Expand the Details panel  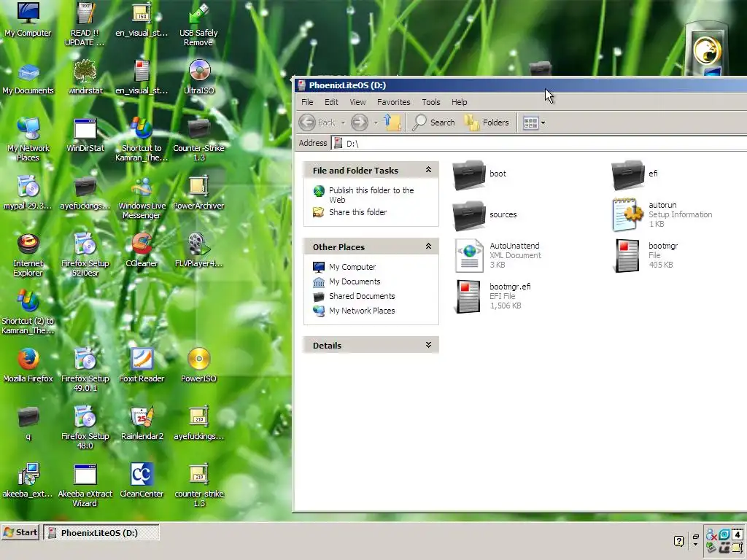click(x=428, y=345)
